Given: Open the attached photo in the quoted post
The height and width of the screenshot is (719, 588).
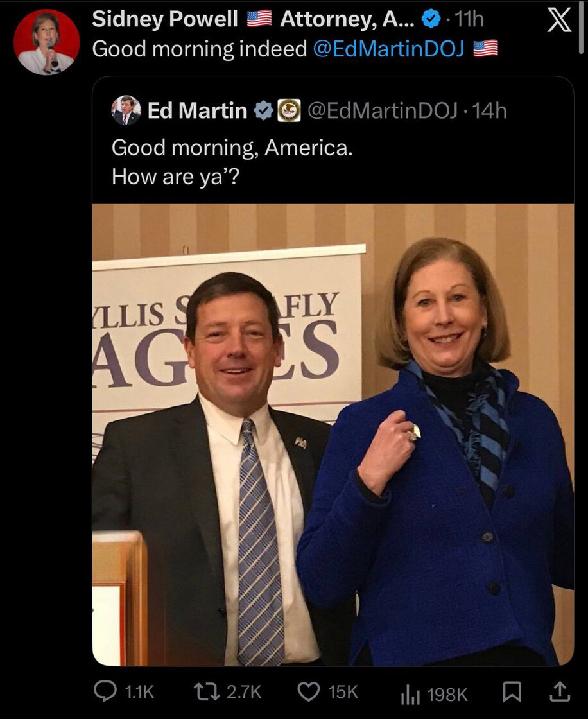Looking at the screenshot, I should click(333, 434).
